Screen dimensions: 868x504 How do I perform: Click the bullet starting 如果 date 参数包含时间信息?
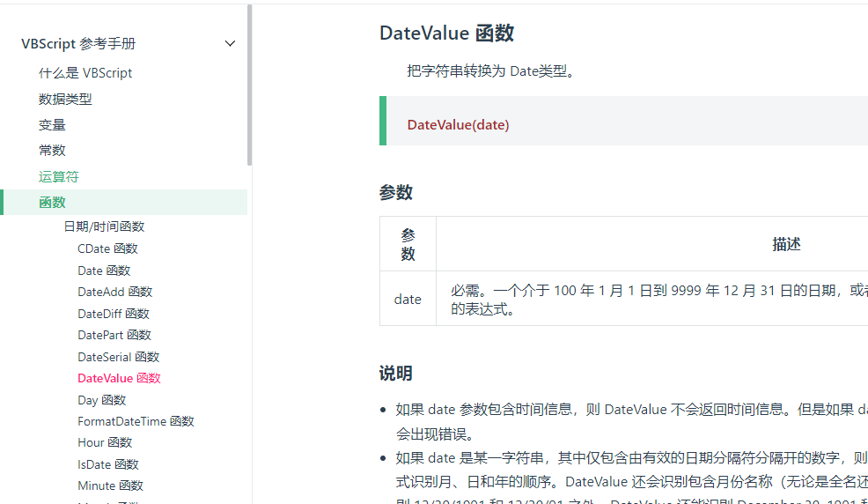click(x=631, y=421)
